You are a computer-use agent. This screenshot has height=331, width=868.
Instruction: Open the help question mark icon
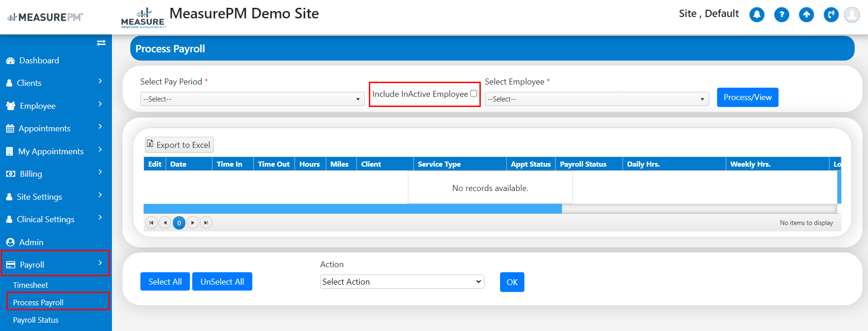coord(782,15)
